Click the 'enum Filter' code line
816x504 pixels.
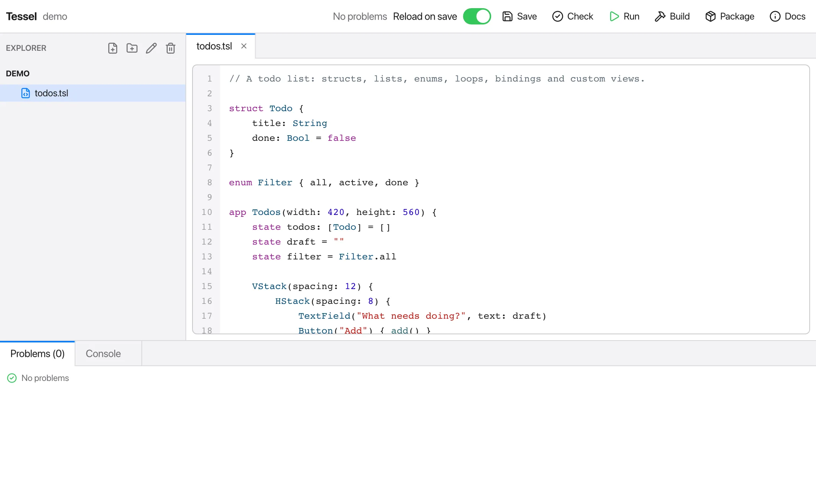click(324, 182)
